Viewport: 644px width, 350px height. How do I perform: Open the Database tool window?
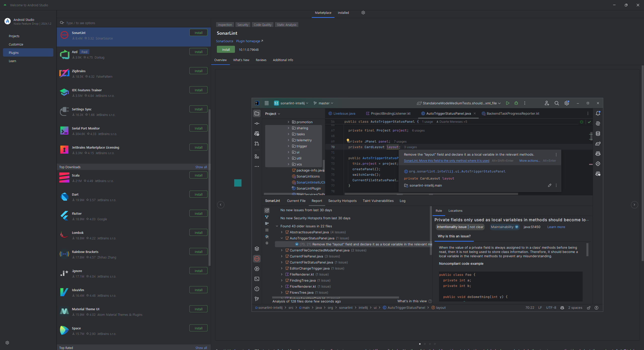(598, 133)
